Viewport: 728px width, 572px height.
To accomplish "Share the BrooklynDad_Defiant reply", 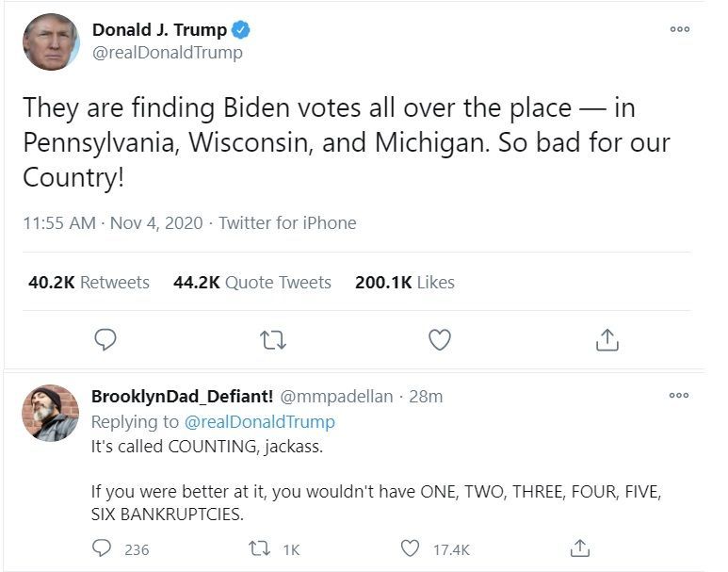I will 581,548.
